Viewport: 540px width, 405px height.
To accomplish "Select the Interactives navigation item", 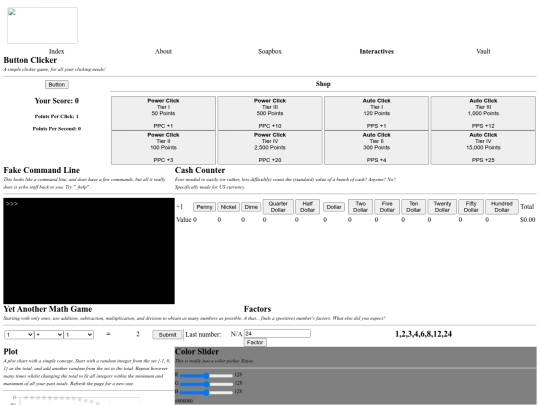I will (x=376, y=51).
